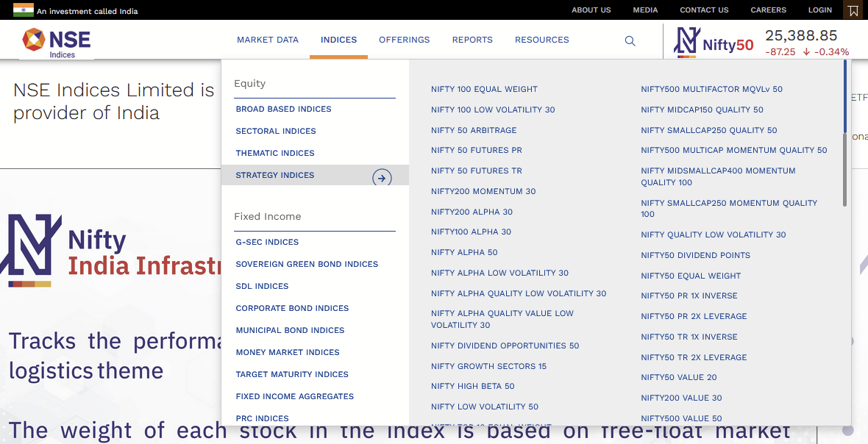Click the search magnifier icon
This screenshot has height=444, width=868.
(630, 41)
